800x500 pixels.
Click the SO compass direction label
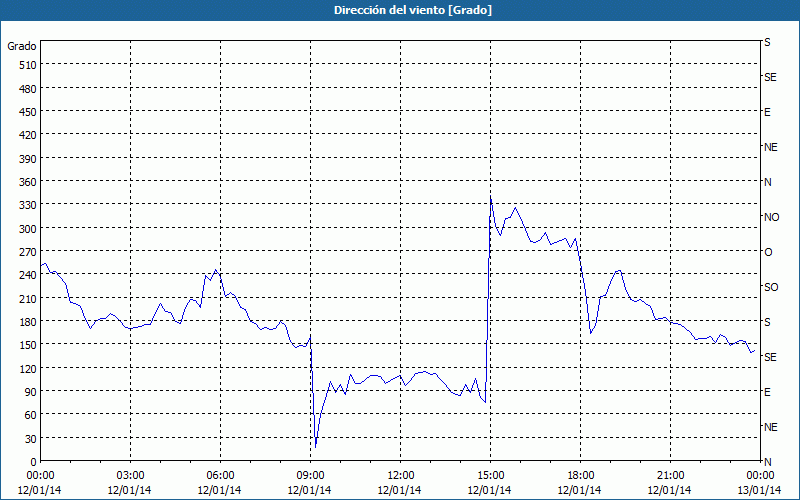[771, 287]
